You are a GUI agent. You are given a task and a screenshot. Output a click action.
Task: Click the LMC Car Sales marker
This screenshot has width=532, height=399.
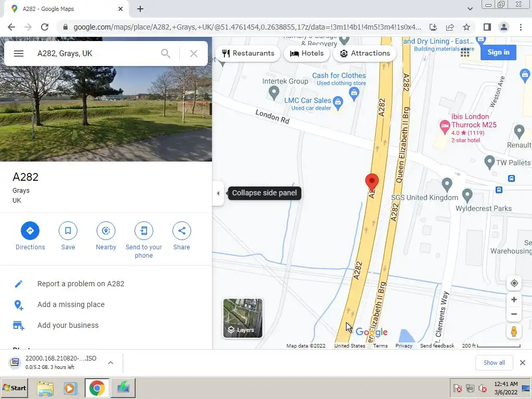338,103
